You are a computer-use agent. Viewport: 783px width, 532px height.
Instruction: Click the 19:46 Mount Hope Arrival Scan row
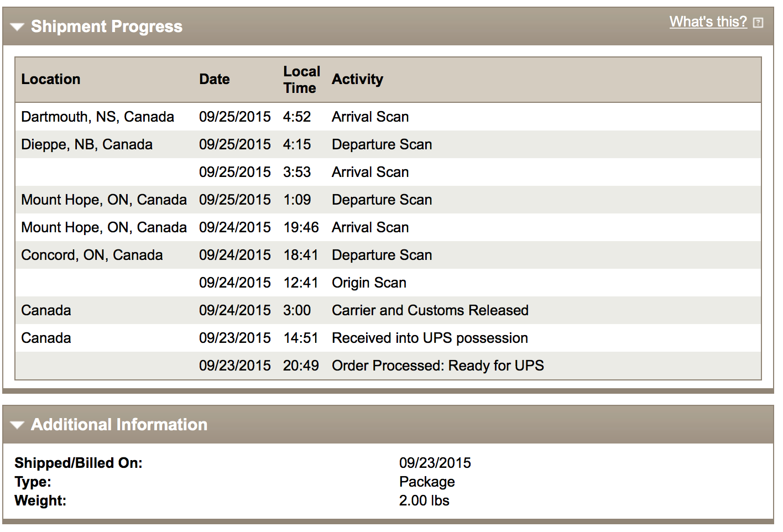pyautogui.click(x=388, y=227)
